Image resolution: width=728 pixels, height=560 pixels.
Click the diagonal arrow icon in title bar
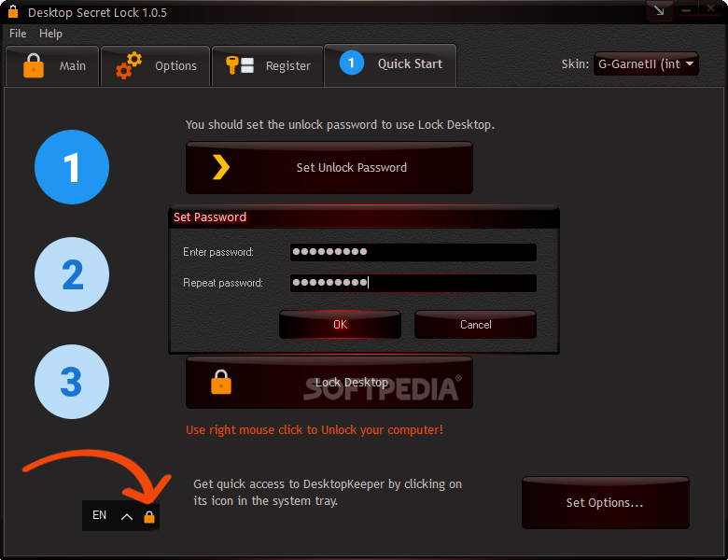coord(659,10)
